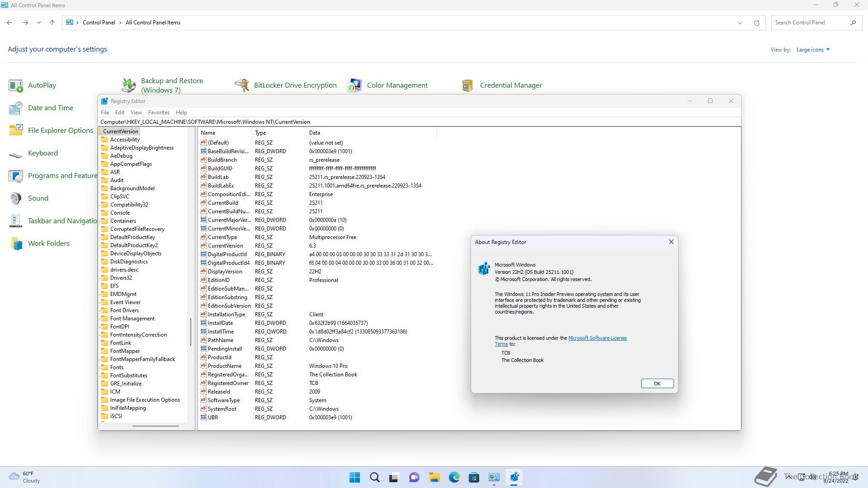The width and height of the screenshot is (868, 488).
Task: Go up one level in Control Panel
Action: [x=52, y=23]
